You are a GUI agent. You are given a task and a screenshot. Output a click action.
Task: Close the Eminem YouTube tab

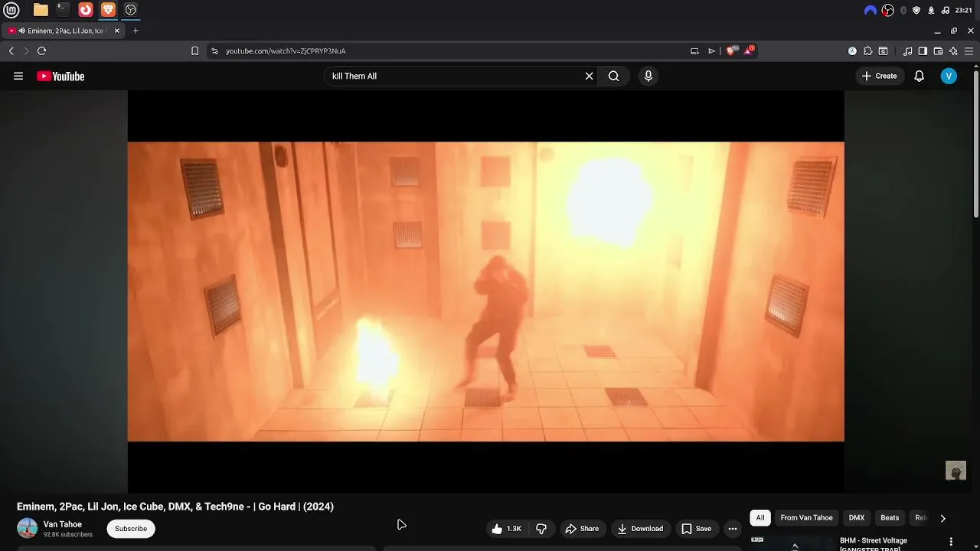tap(116, 31)
